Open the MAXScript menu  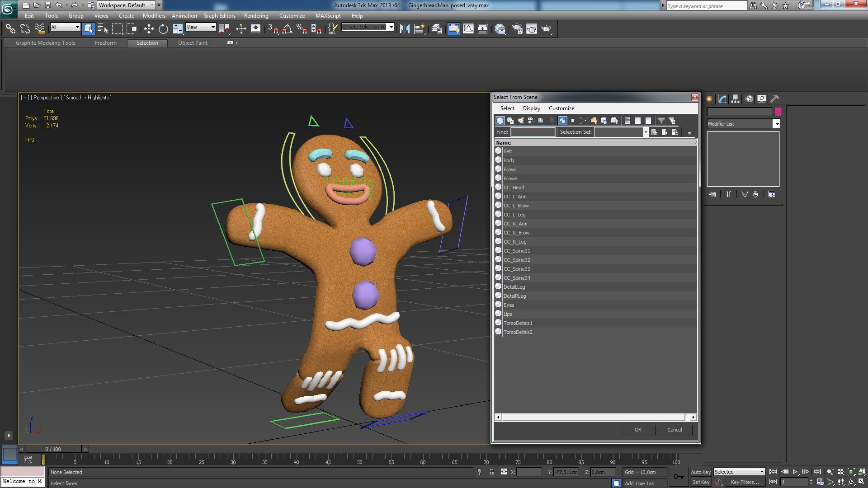328,15
